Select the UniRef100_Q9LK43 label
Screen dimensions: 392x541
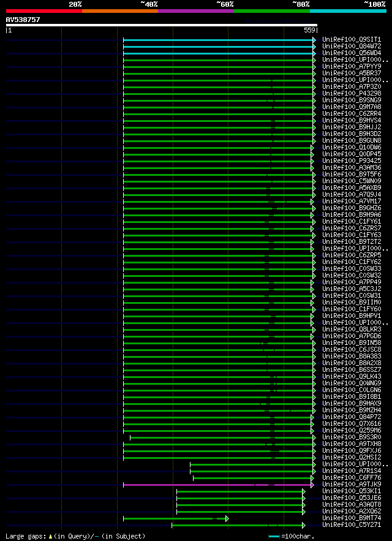(x=352, y=377)
